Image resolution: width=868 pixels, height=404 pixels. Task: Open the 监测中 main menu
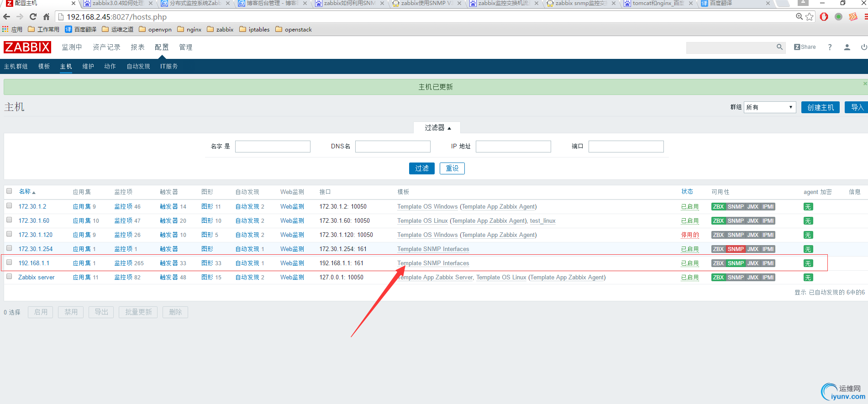(x=72, y=47)
